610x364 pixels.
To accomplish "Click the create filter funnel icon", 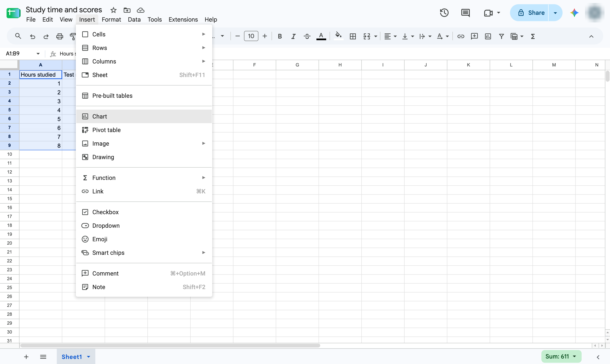I will click(x=502, y=36).
